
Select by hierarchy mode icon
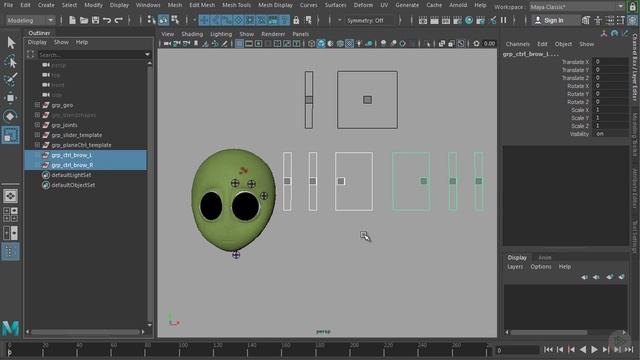151,20
